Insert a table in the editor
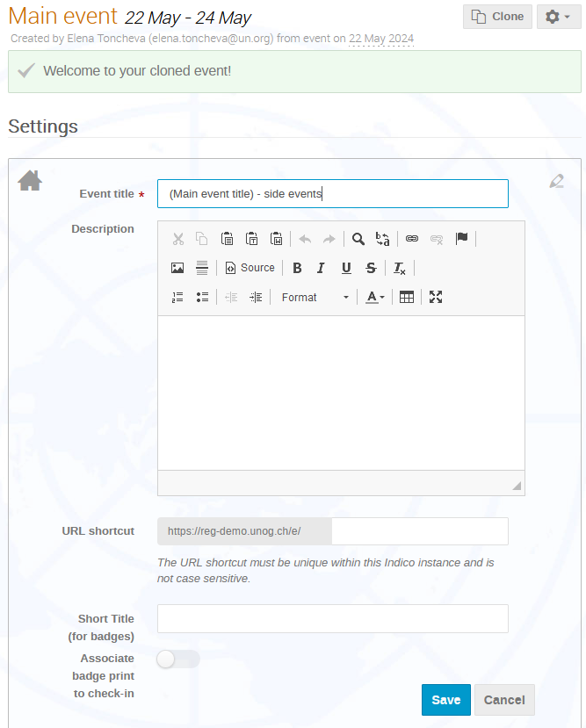Viewport: 586px width, 728px height. (x=406, y=297)
